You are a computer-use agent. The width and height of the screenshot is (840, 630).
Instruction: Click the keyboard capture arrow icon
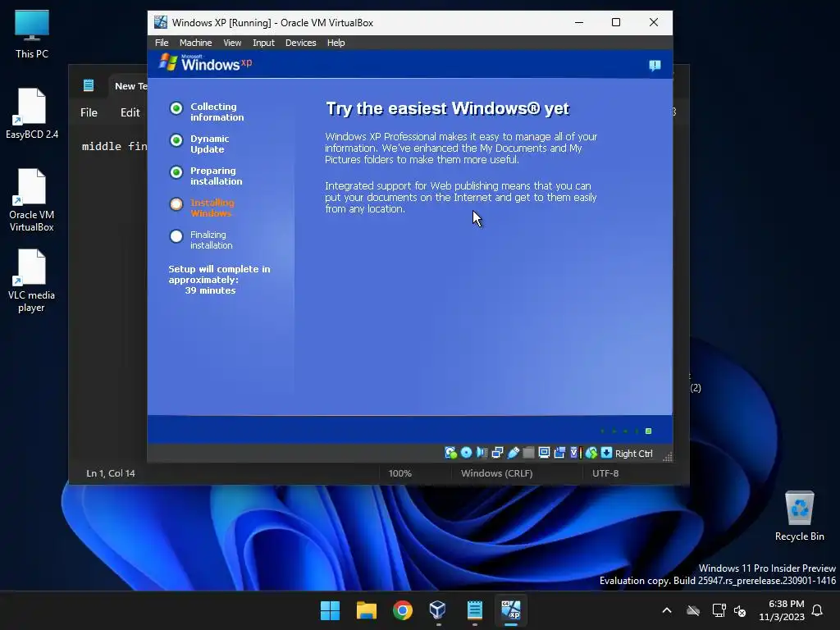[606, 453]
